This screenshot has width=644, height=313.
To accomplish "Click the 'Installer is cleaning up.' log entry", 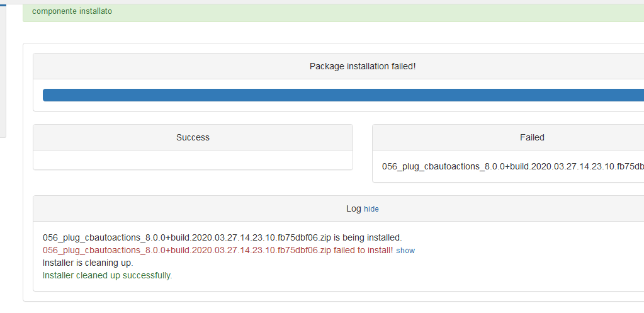I will click(x=88, y=263).
